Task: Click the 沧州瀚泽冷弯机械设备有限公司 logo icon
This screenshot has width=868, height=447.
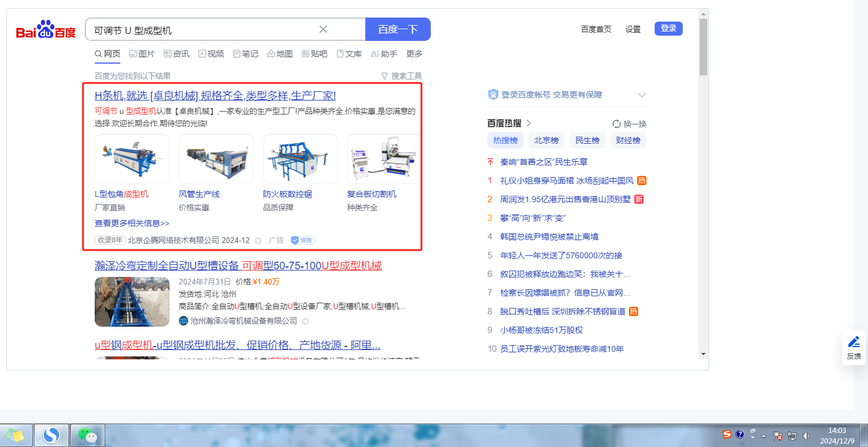Action: tap(184, 321)
